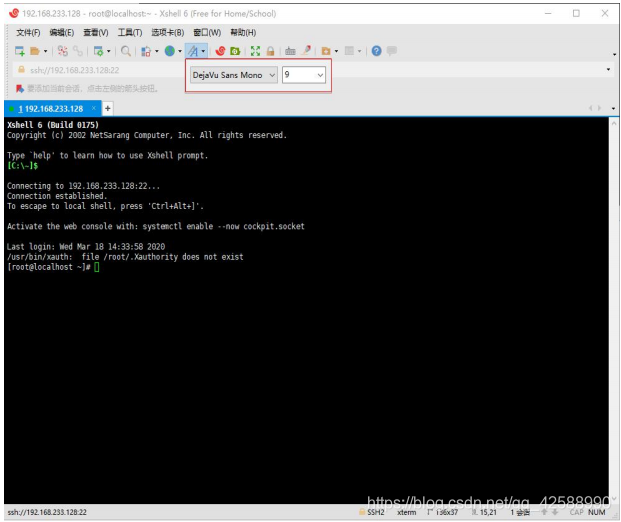Click the greyed layout list icon
This screenshot has height=522, width=621.
[349, 51]
